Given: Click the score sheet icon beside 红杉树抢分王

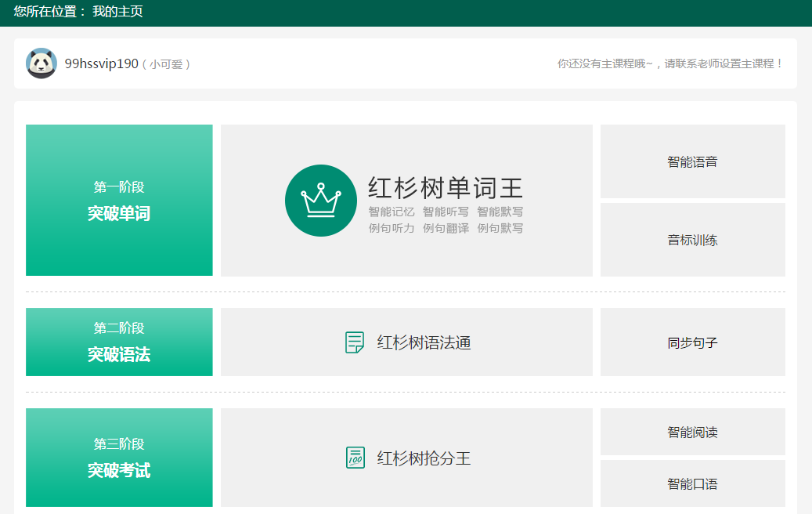Looking at the screenshot, I should coord(355,458).
